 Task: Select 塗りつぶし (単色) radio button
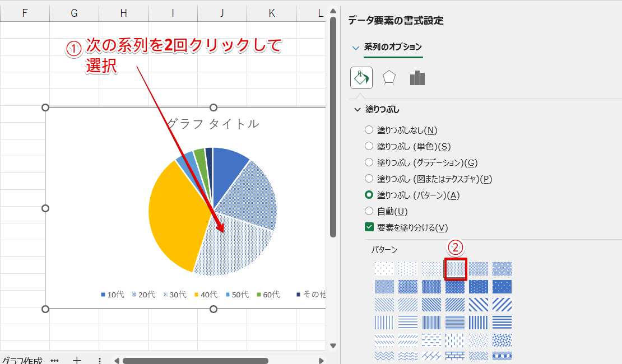(x=369, y=146)
